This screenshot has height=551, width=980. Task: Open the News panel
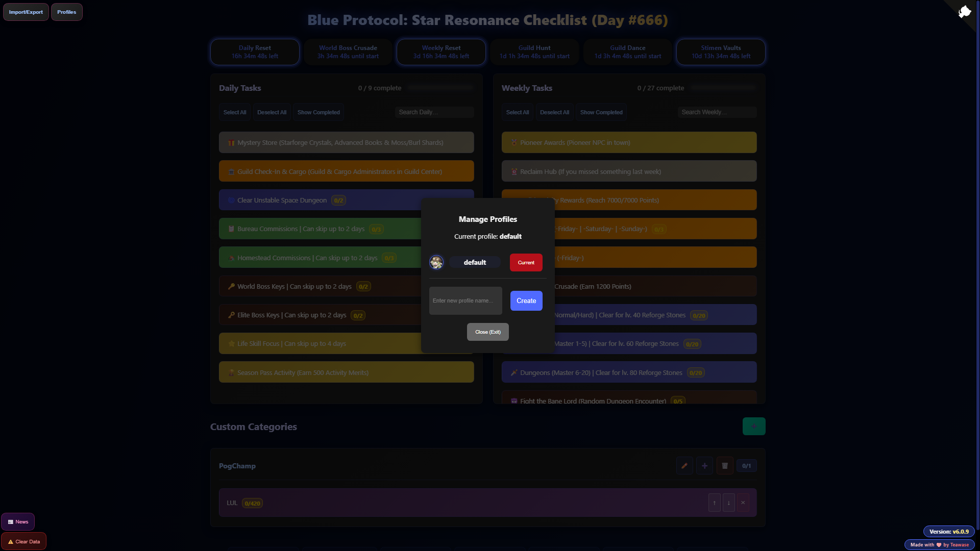pyautogui.click(x=18, y=522)
